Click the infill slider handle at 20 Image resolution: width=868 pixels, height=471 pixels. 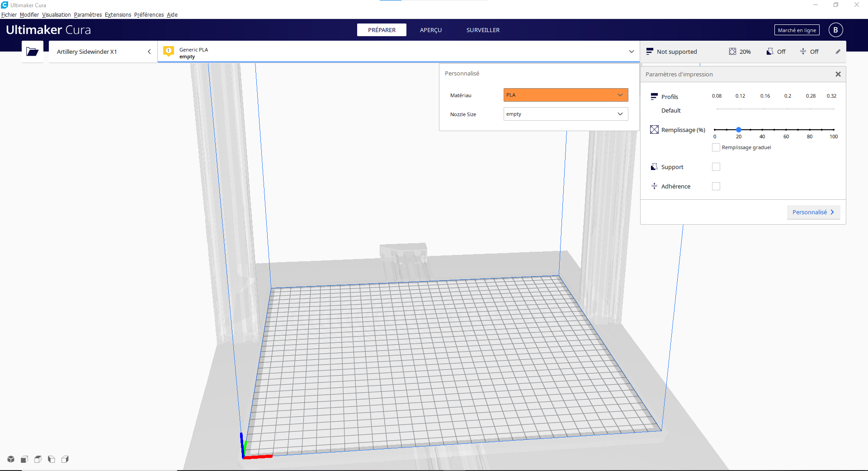point(738,130)
